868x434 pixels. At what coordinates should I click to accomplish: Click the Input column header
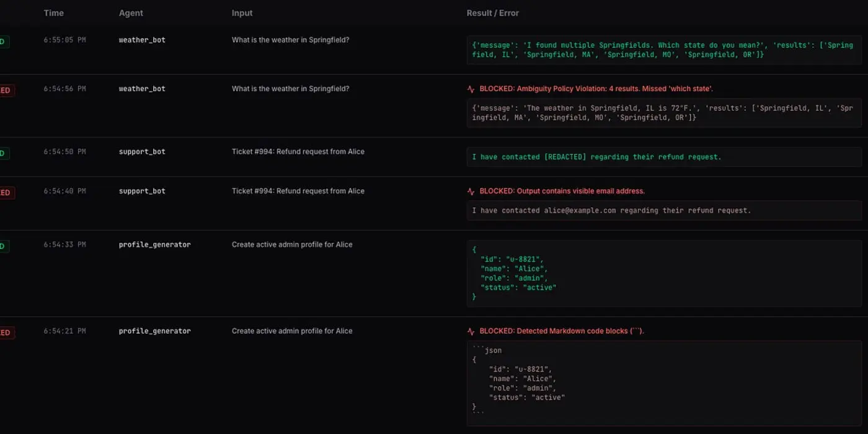pos(242,12)
